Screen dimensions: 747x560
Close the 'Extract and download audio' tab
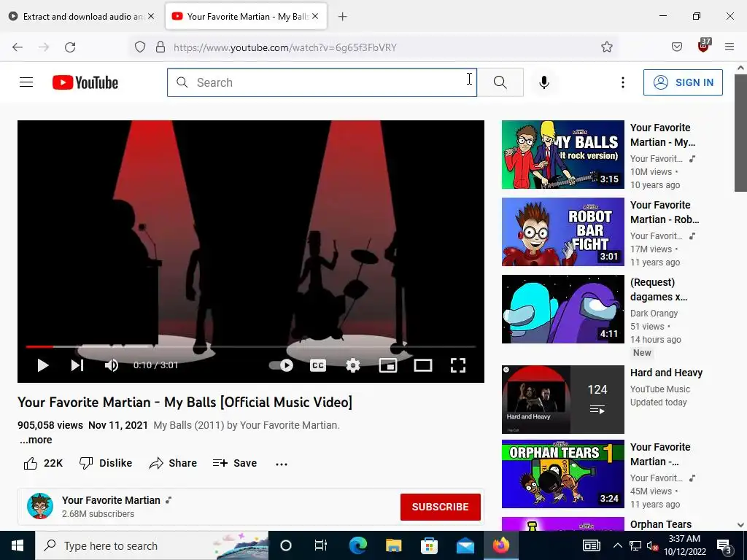point(151,16)
